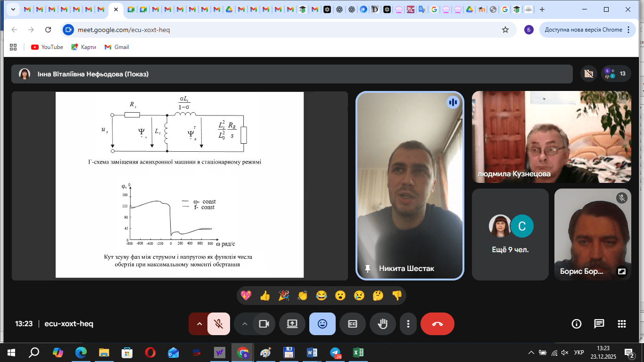
Task: Open the participants list showing 13
Action: [x=615, y=74]
